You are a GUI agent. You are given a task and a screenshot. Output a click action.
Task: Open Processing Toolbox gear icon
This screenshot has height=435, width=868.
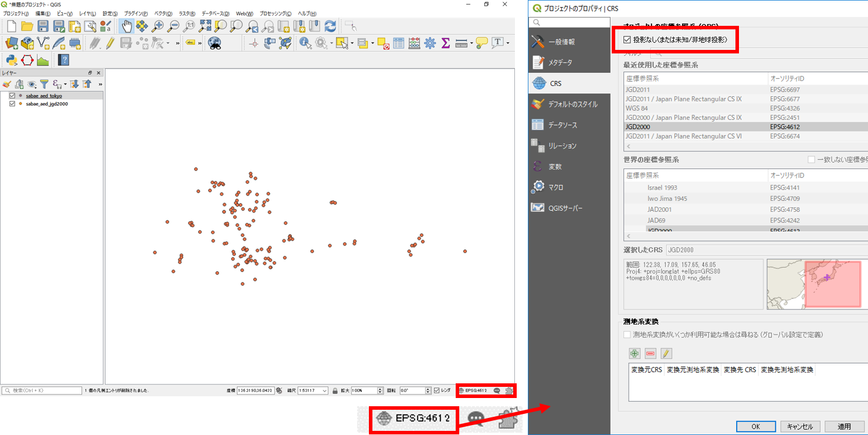tap(430, 43)
